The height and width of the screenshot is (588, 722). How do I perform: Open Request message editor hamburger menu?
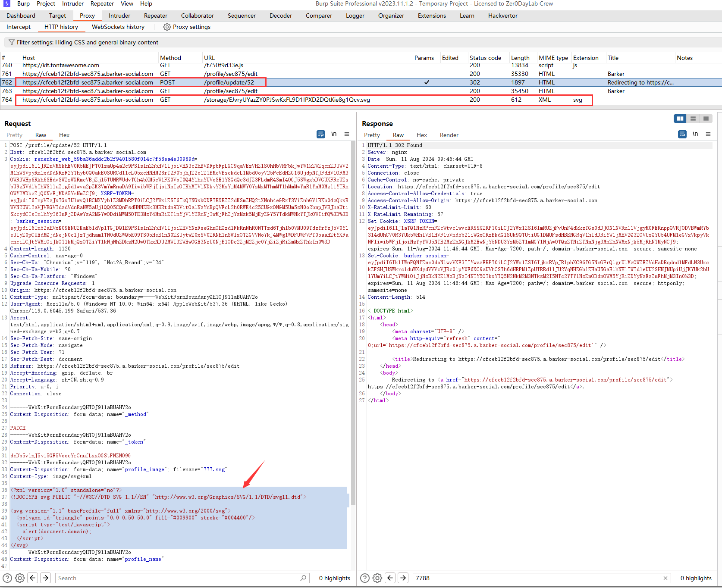point(347,134)
